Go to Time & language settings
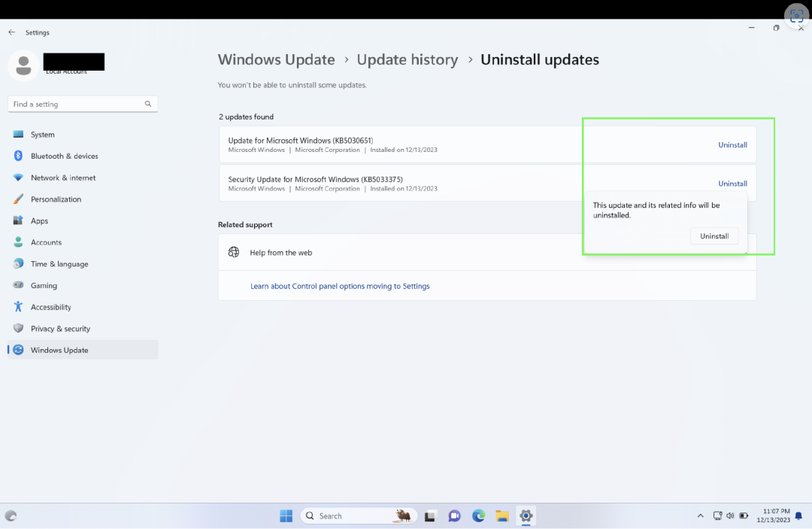 83,263
